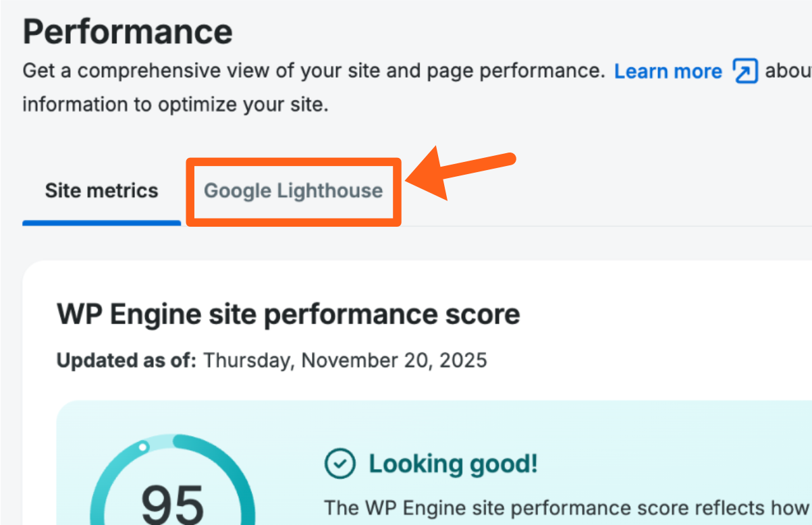Screen dimensions: 812x525
Task: Click the external link icon beside Learn more
Action: click(x=745, y=72)
